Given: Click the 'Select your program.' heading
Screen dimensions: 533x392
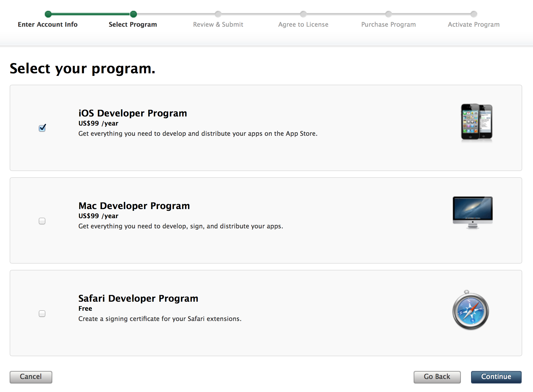Looking at the screenshot, I should click(x=82, y=68).
